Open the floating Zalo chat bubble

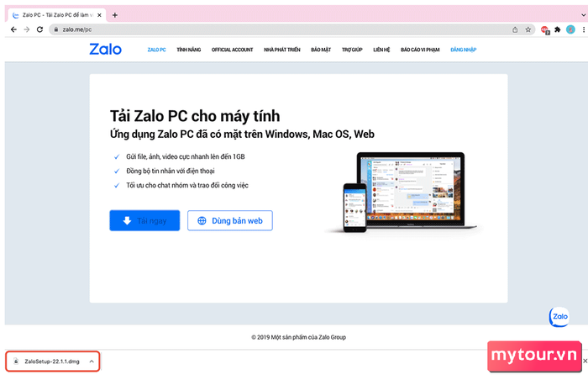click(559, 317)
